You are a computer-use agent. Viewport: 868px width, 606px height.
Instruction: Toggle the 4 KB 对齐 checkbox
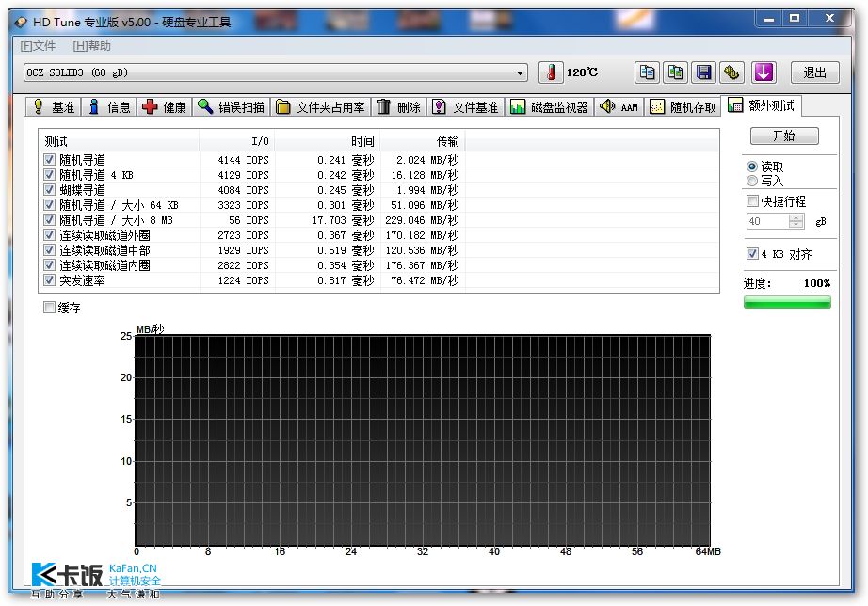coord(752,254)
